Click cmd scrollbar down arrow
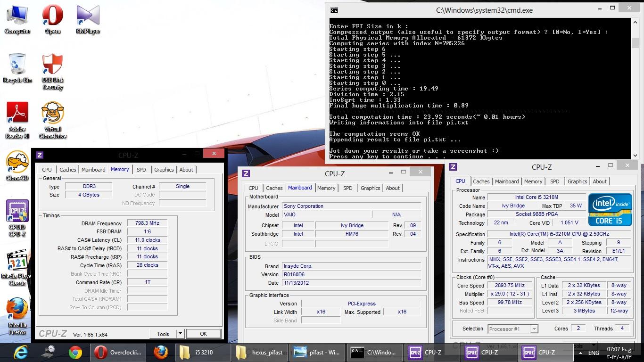This screenshot has height=362, width=644. [635, 155]
